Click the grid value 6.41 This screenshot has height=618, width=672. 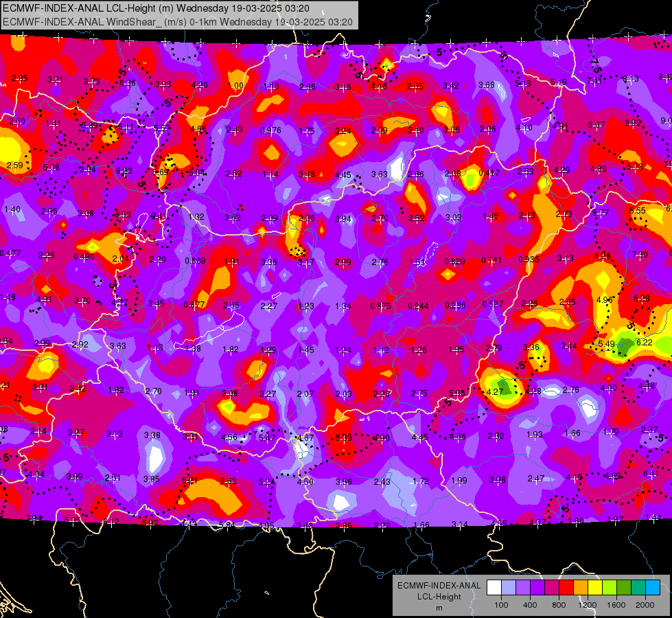(651, 474)
